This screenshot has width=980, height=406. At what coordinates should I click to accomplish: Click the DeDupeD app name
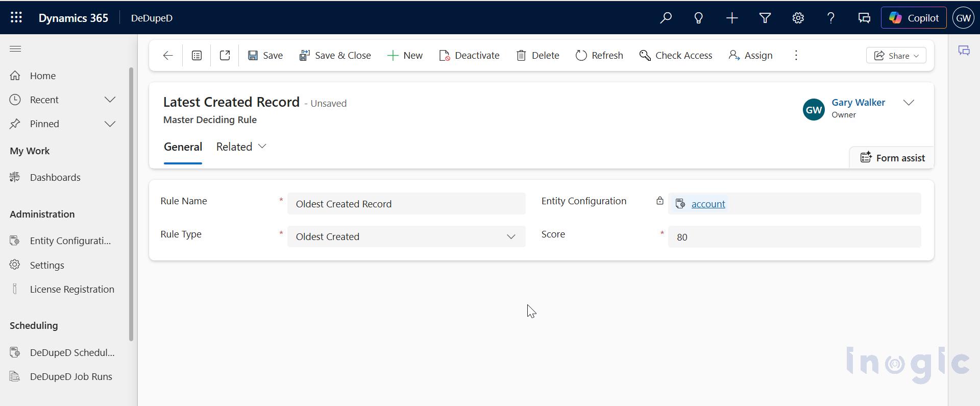click(x=152, y=18)
